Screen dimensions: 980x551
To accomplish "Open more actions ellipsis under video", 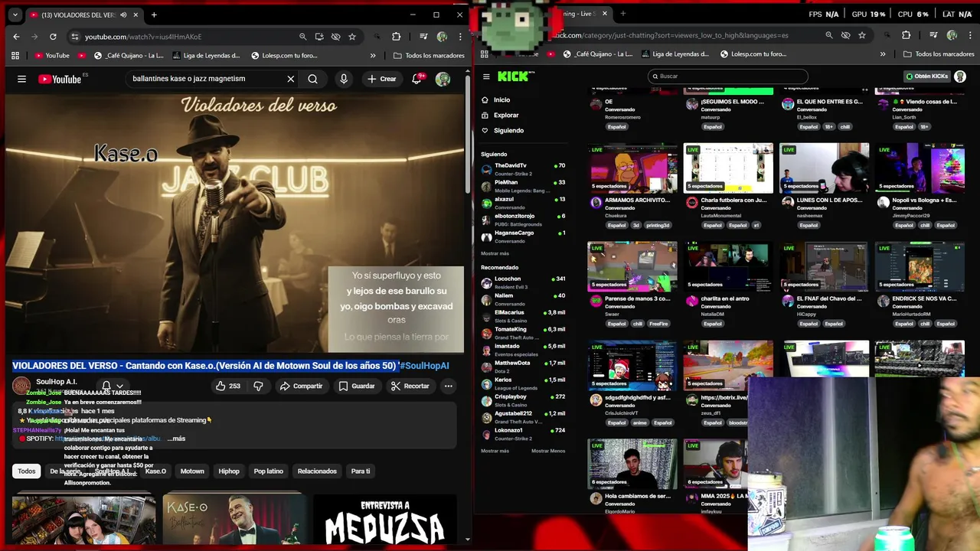I will pyautogui.click(x=449, y=386).
